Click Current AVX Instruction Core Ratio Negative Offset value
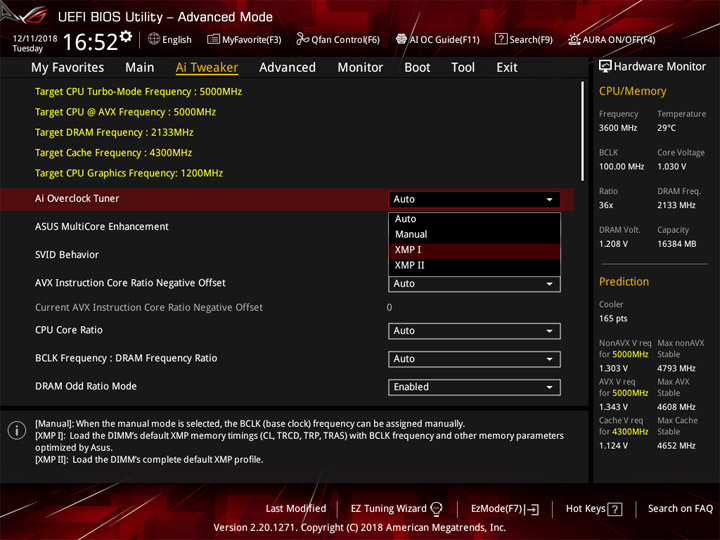Screen dimensions: 720x540 [x=389, y=308]
